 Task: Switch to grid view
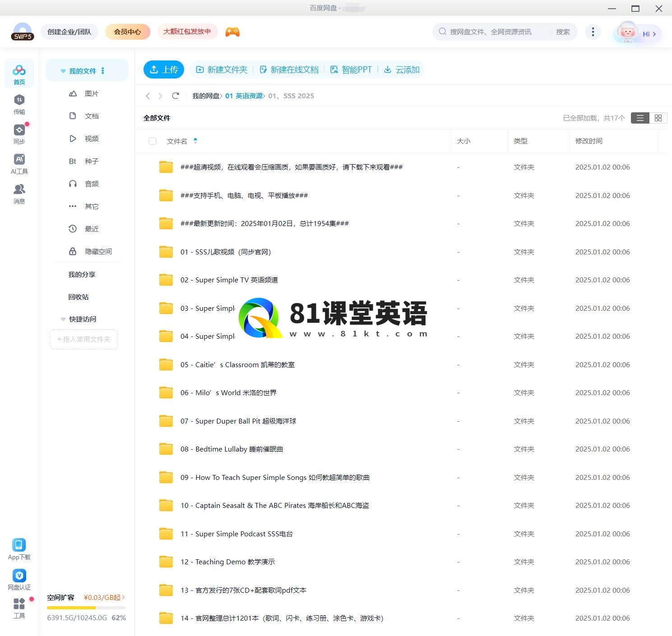tap(658, 118)
